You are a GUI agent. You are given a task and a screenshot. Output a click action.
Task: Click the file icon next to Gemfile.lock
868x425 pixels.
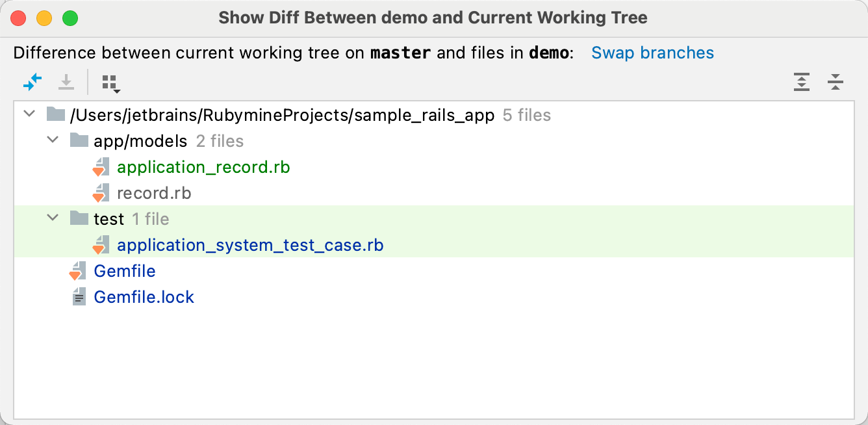point(77,297)
